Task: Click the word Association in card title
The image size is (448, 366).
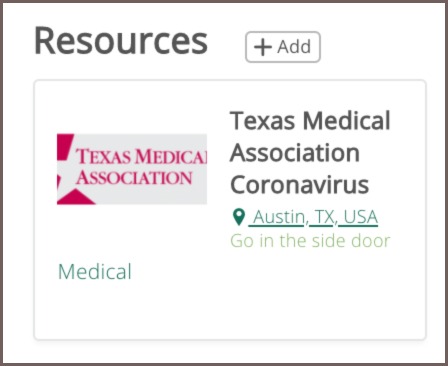Action: pyautogui.click(x=295, y=153)
